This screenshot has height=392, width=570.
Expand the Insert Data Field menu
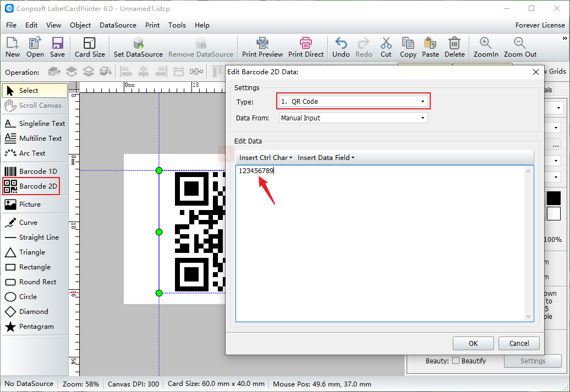pos(326,158)
